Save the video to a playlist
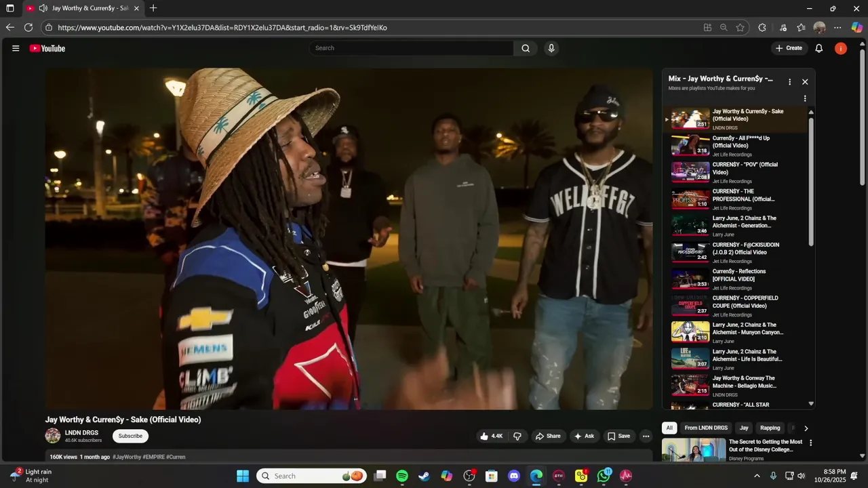This screenshot has width=868, height=488. [618, 436]
